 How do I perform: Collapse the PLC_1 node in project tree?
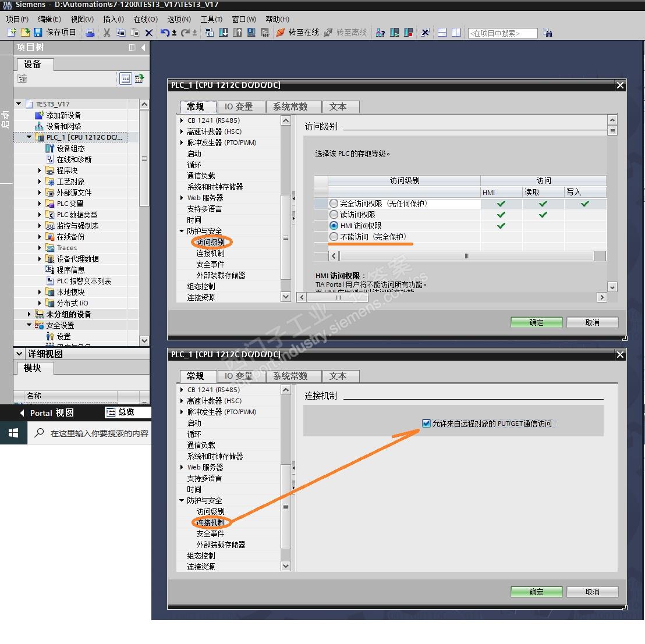[x=29, y=137]
